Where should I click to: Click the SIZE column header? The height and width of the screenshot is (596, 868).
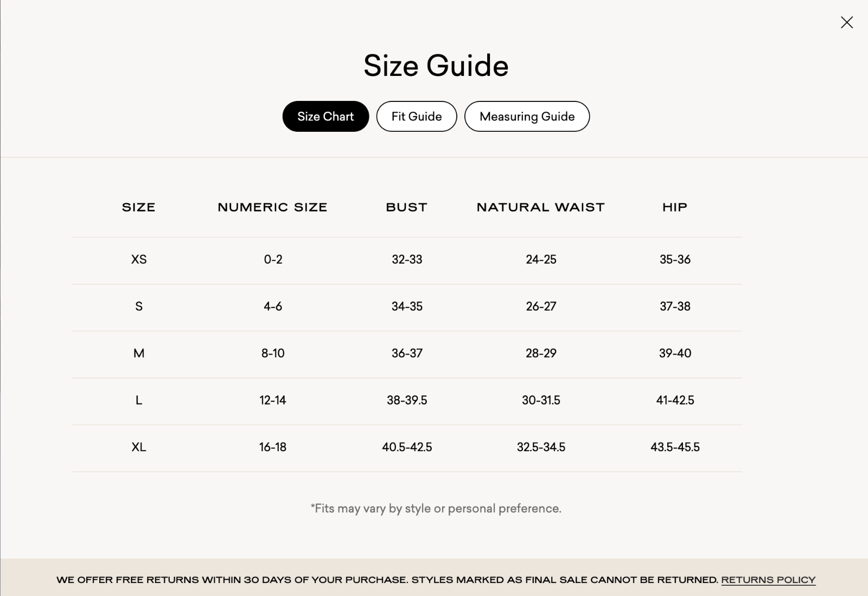[139, 207]
